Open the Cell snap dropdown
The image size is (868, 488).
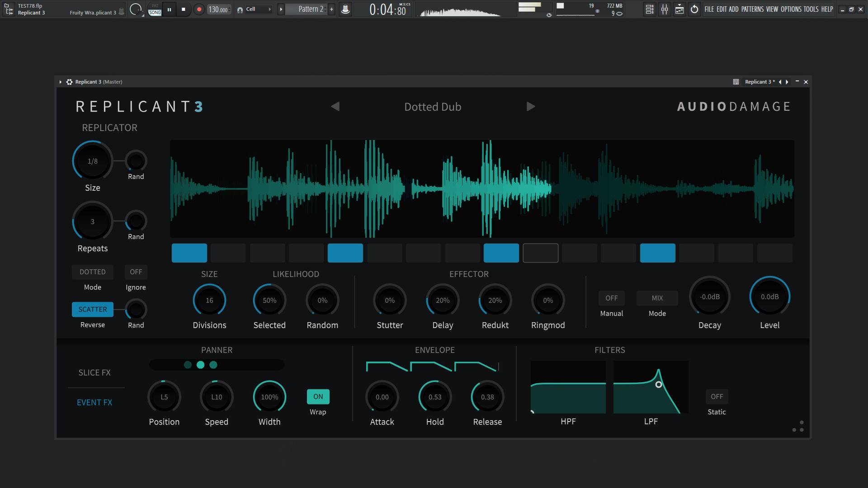[x=258, y=9]
